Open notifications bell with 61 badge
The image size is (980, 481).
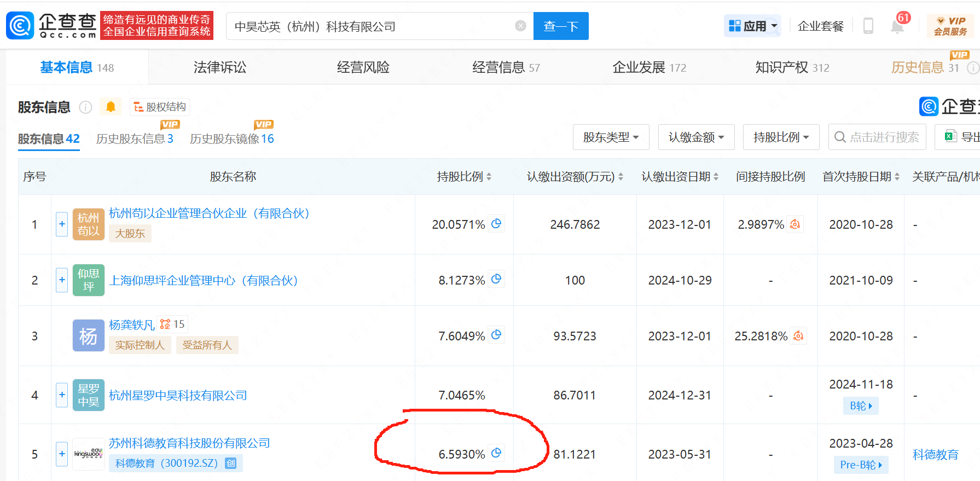(897, 25)
